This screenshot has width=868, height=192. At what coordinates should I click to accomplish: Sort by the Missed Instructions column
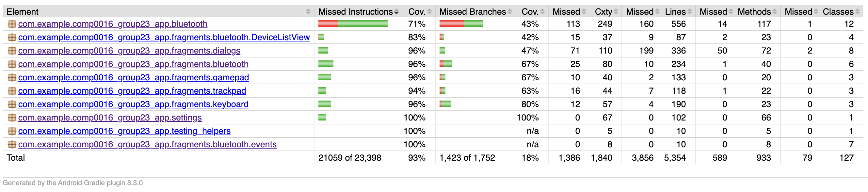tap(356, 12)
